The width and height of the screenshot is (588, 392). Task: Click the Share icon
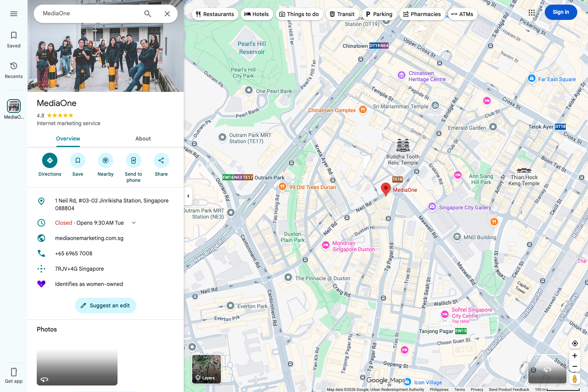click(x=161, y=160)
